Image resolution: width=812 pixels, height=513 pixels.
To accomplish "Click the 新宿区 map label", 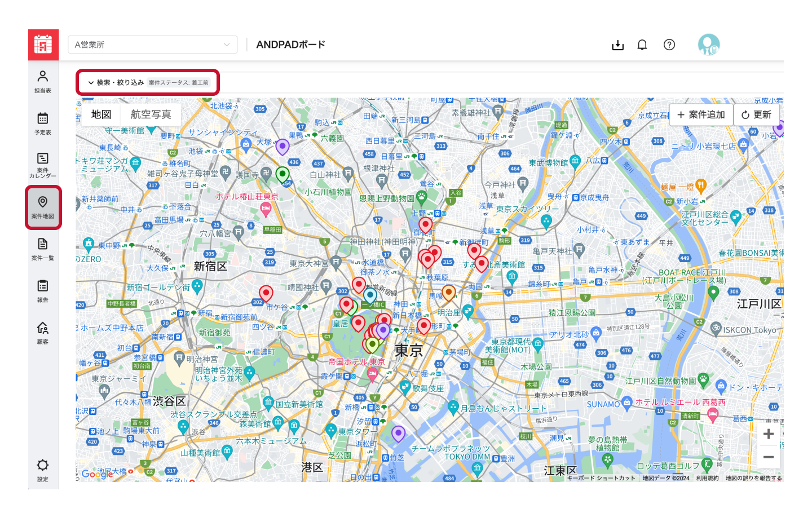I will [210, 266].
